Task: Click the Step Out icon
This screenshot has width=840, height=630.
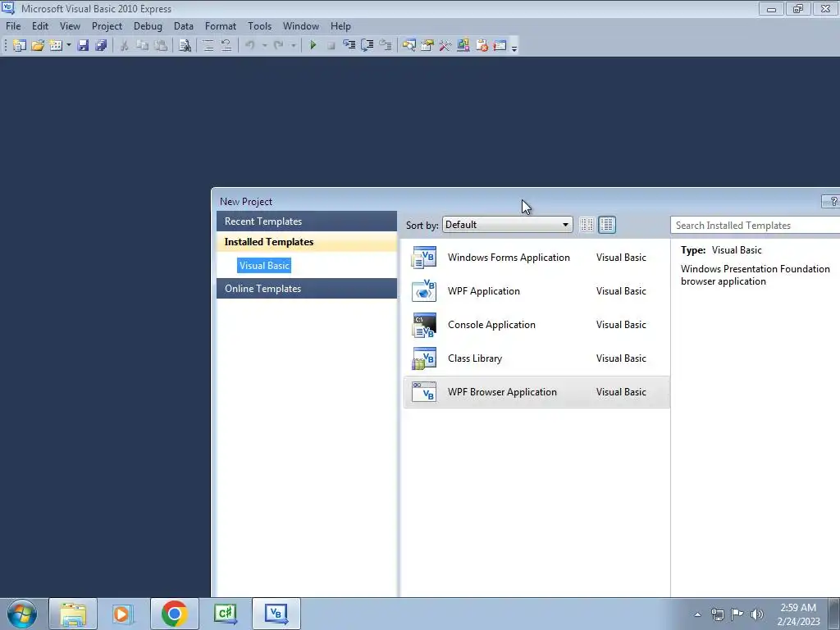Action: (386, 46)
